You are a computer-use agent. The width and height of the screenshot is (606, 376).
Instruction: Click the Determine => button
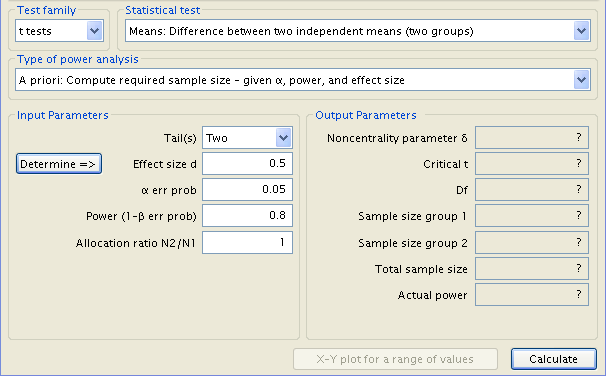pyautogui.click(x=59, y=164)
